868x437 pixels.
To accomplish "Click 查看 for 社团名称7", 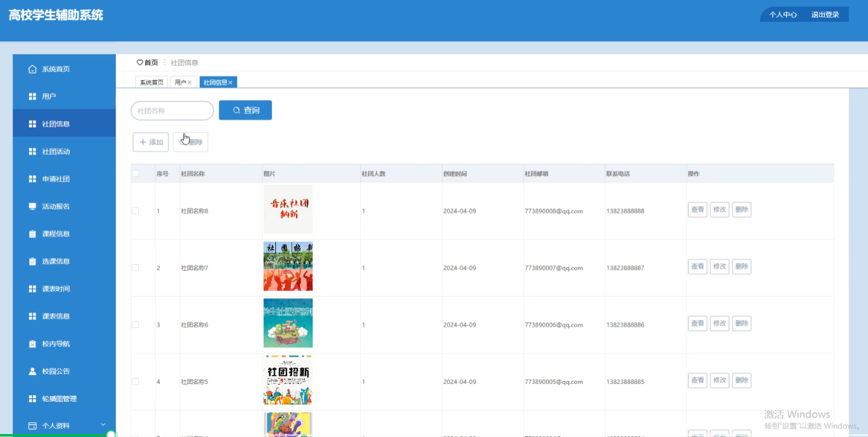I will (698, 266).
